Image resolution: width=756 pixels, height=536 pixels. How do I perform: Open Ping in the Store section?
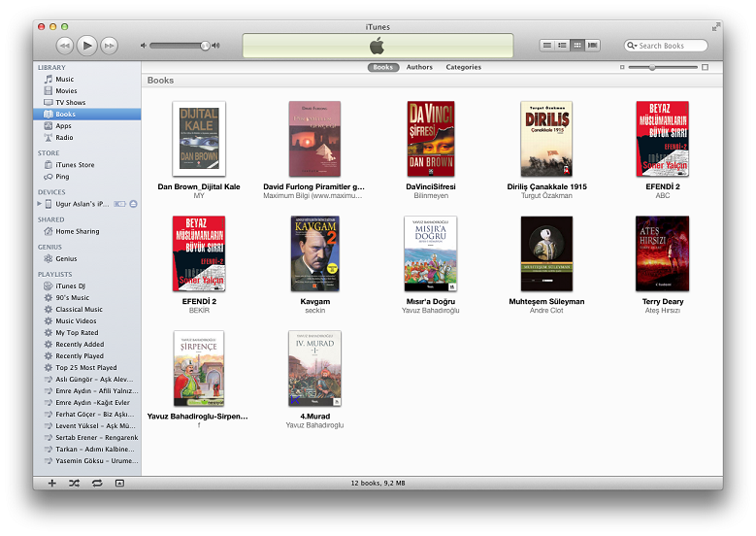(62, 177)
